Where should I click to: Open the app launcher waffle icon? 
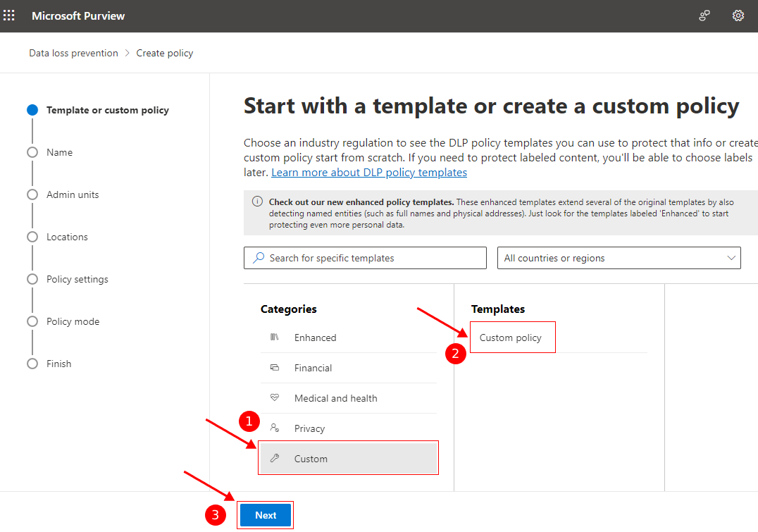click(9, 16)
